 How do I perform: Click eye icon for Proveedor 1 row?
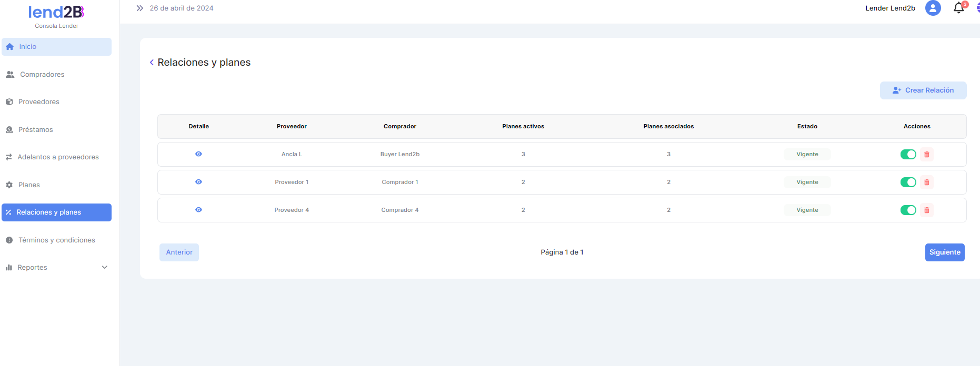point(198,182)
